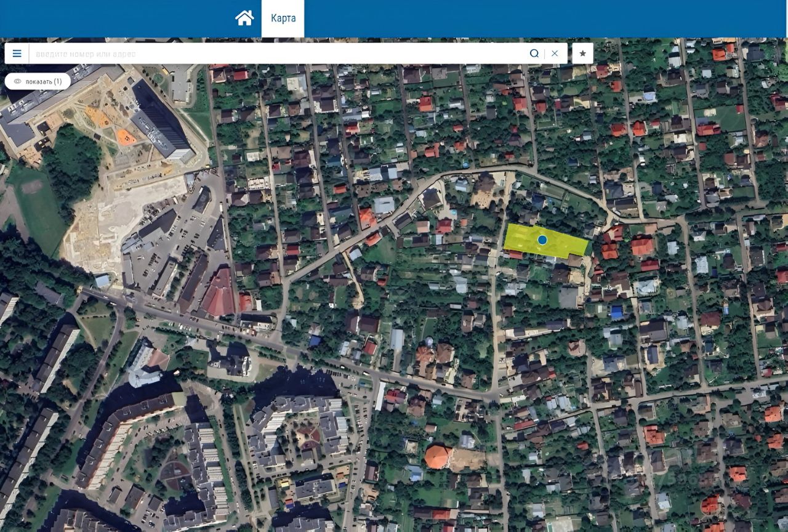Click the blue marker dot on parcel
Screen dimensions: 788x532
pyautogui.click(x=542, y=240)
